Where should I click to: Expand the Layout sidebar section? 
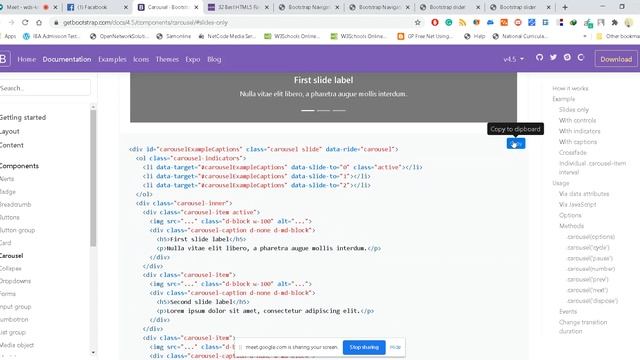9,131
